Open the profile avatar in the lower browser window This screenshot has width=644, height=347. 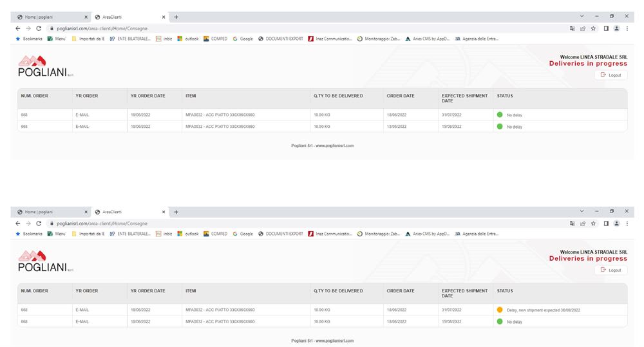(616, 223)
